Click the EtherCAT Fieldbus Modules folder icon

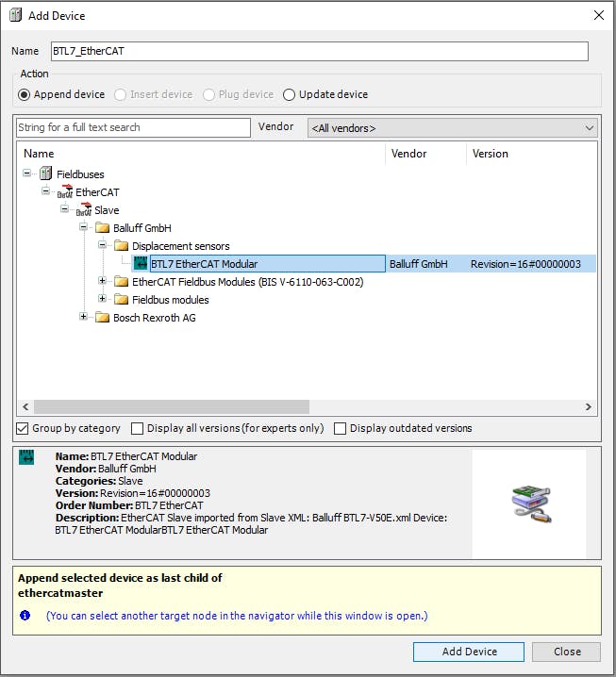coord(122,282)
